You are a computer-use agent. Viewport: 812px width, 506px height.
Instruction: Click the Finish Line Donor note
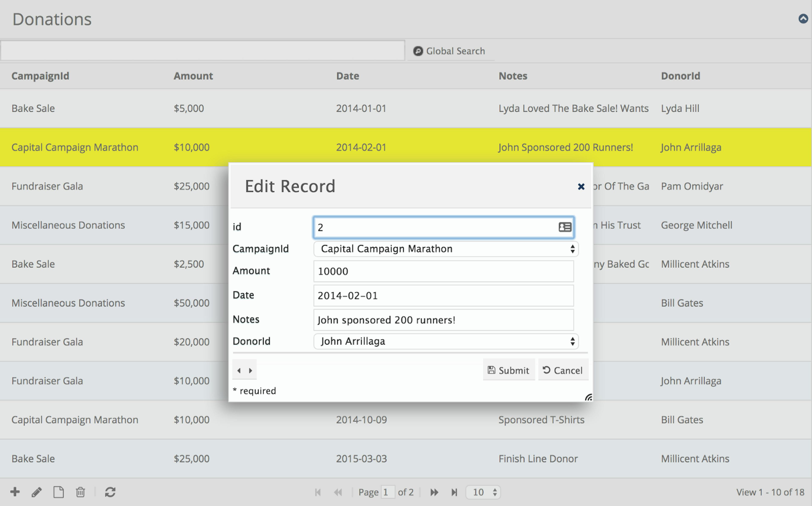coord(538,459)
